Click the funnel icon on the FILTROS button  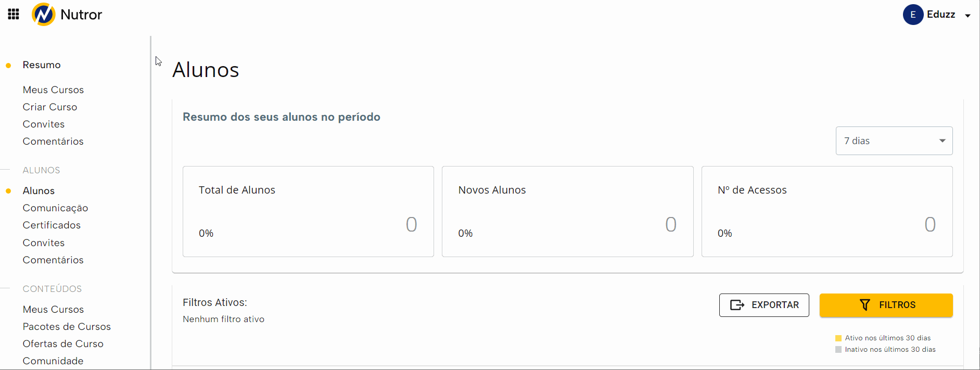[x=864, y=305]
